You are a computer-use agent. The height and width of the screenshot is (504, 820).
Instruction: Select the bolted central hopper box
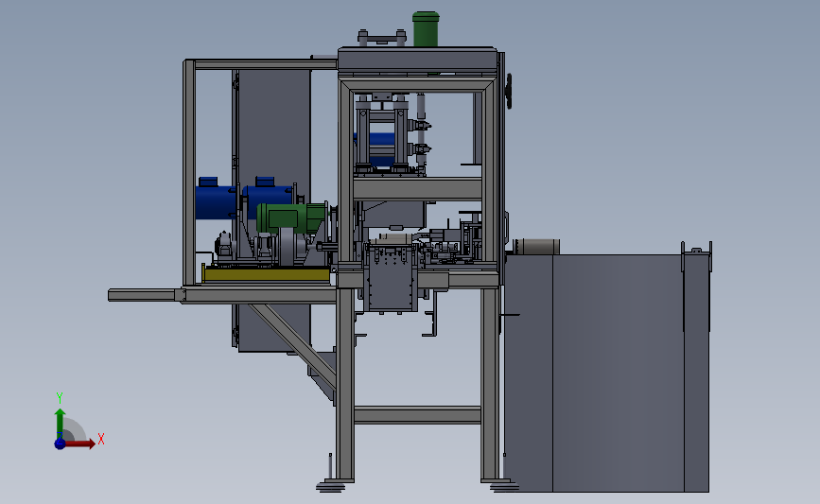point(393,279)
